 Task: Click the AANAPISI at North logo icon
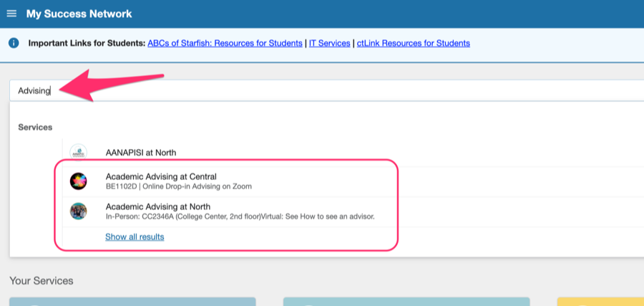coord(78,152)
